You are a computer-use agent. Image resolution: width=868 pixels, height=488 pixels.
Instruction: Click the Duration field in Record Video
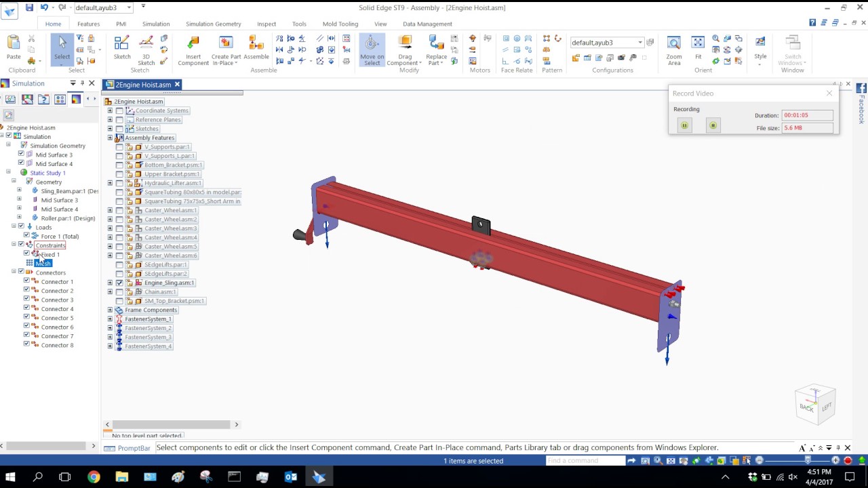pyautogui.click(x=807, y=115)
